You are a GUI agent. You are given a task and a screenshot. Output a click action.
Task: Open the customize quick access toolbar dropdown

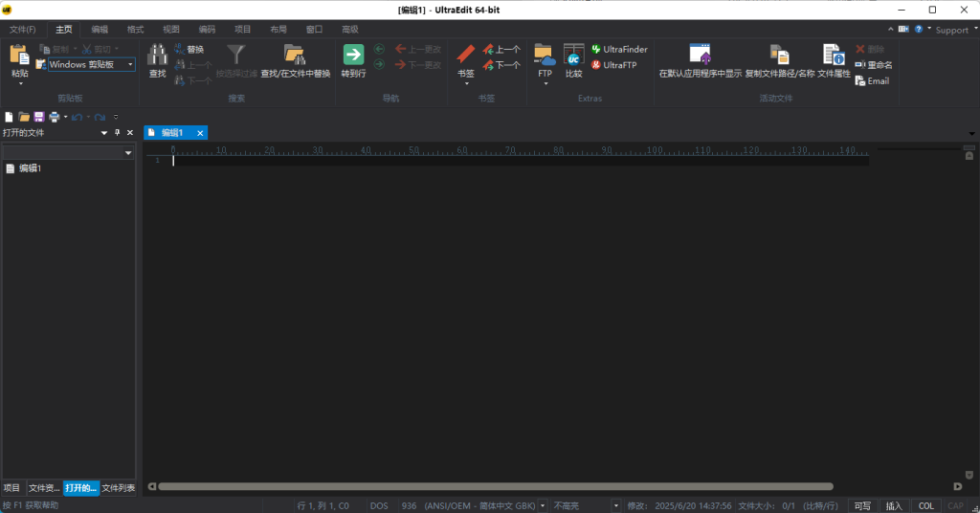[x=116, y=117]
